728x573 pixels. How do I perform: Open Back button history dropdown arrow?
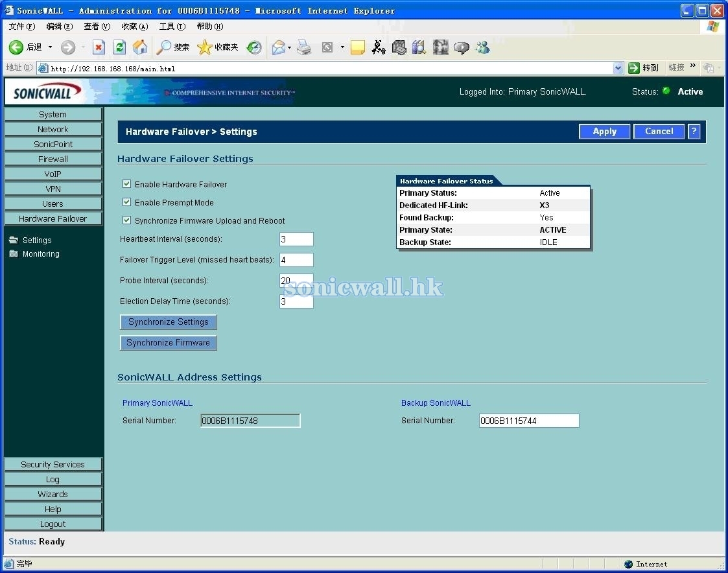click(50, 47)
